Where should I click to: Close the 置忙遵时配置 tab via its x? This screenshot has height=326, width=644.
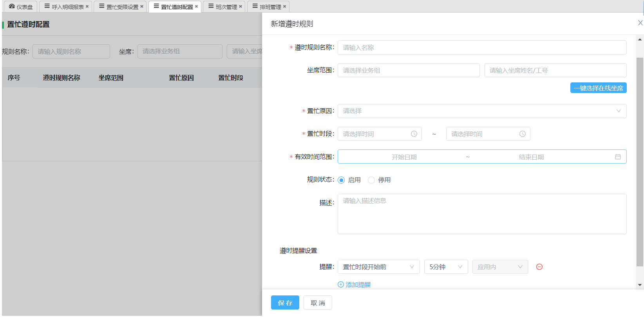196,7
